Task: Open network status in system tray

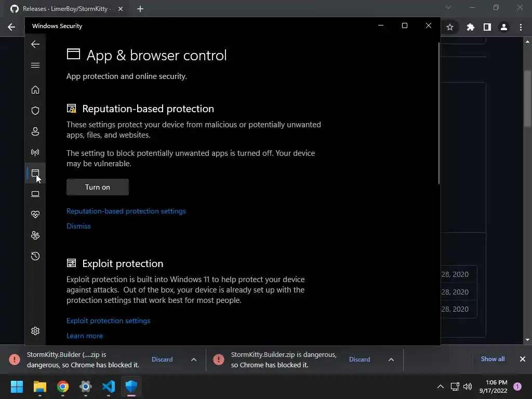Action: [455, 387]
